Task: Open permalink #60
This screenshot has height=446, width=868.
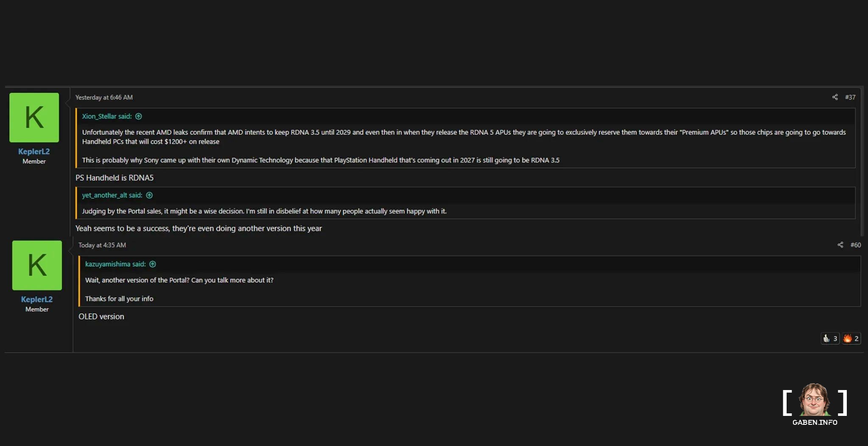Action: click(855, 245)
